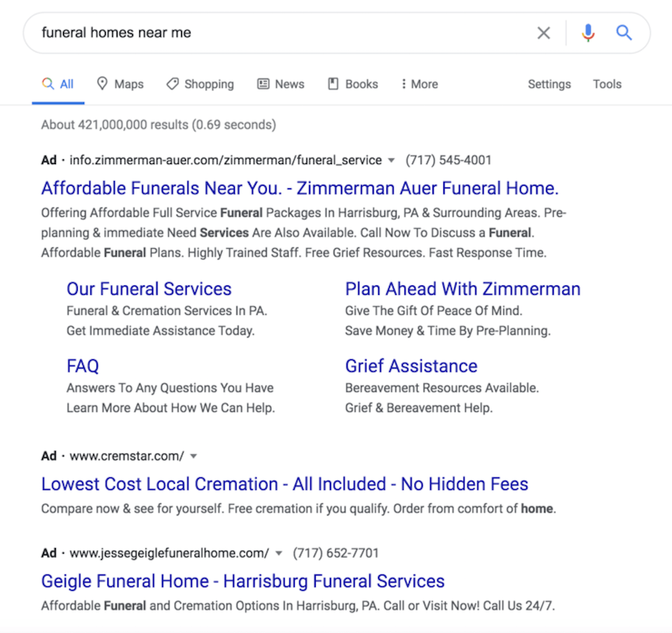Screen dimensions: 672x633
Task: Click the three-dot icon beside More
Action: coord(404,84)
